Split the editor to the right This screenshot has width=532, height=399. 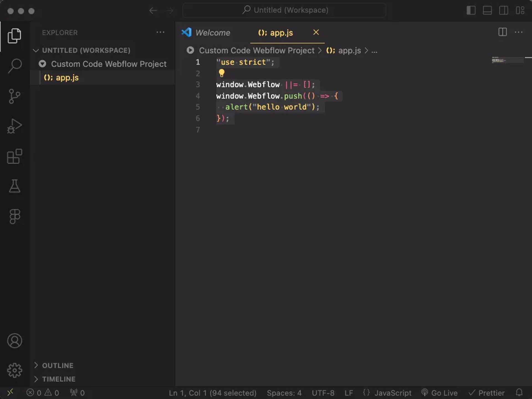502,32
